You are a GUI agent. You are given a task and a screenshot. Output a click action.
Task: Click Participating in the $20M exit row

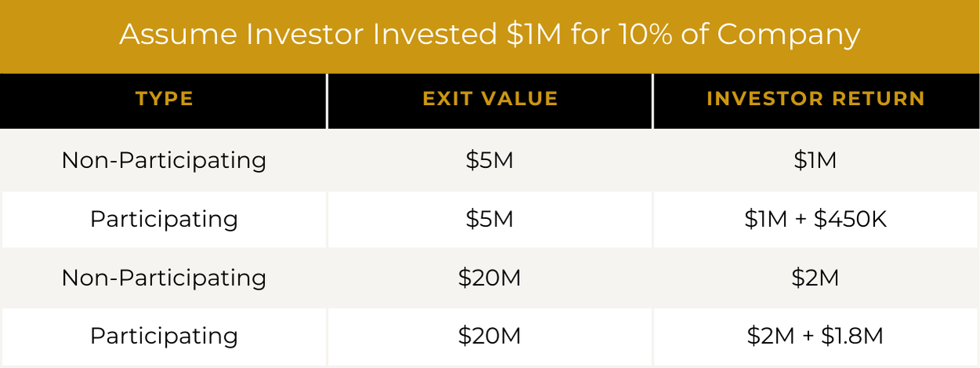[x=164, y=336]
